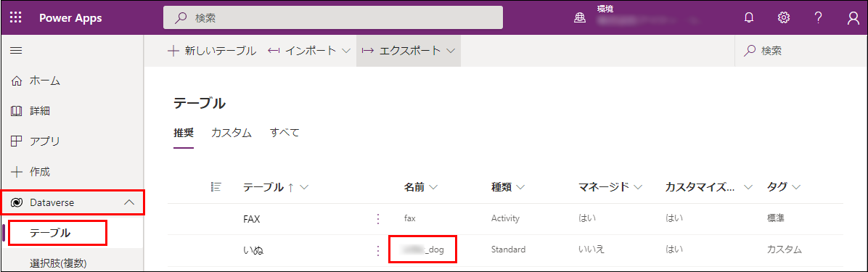Select テーブル in the sidebar
The width and height of the screenshot is (868, 272).
50,234
